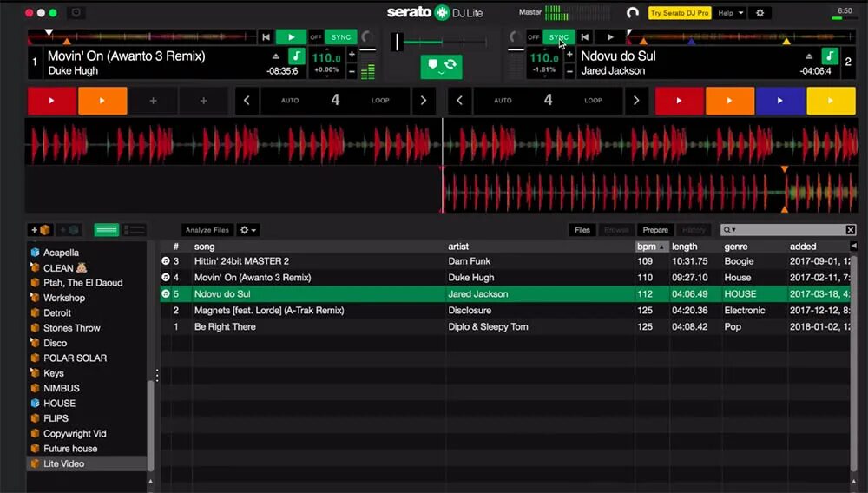Activate AUTO loop on deck 1
Viewport: 868px width, 493px height.
coord(290,101)
